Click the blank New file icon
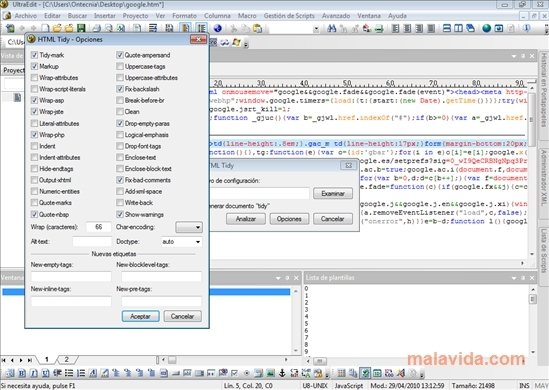Viewport: 549px width, 390px height. coord(45,28)
